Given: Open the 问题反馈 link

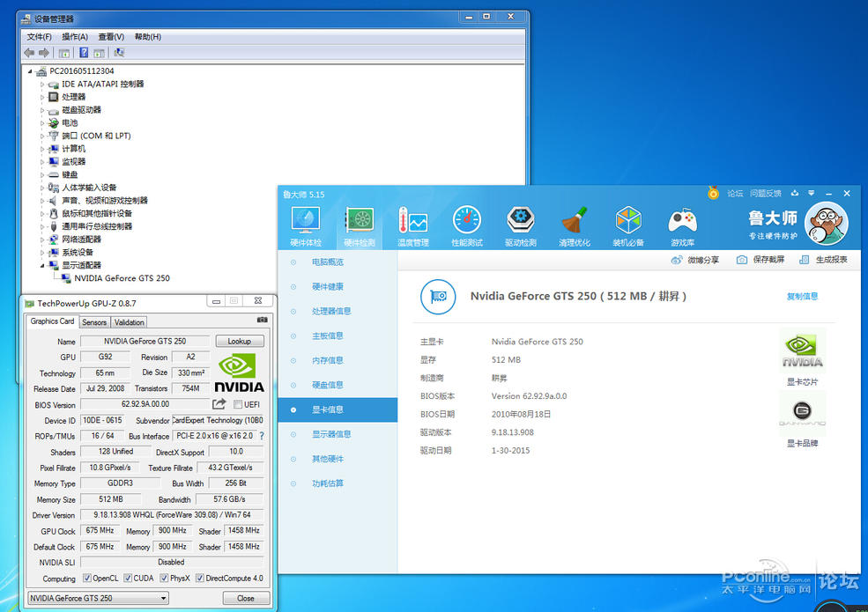Looking at the screenshot, I should tap(766, 193).
